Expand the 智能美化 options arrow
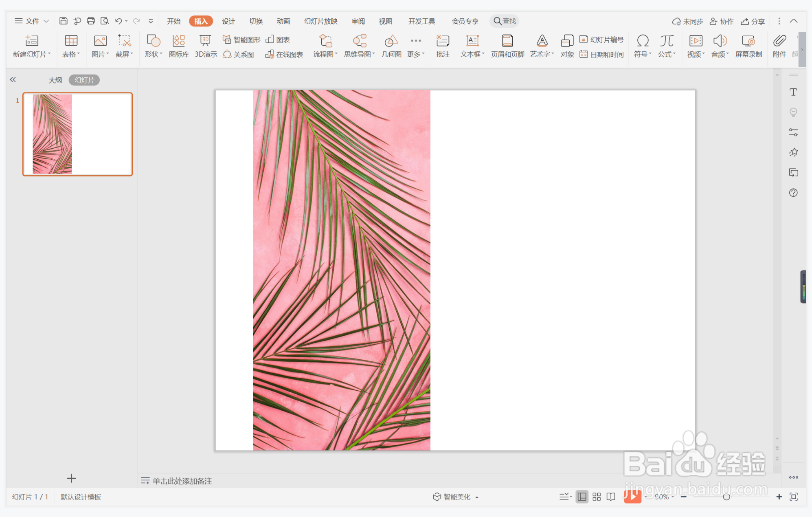The width and height of the screenshot is (812, 517). 477,497
